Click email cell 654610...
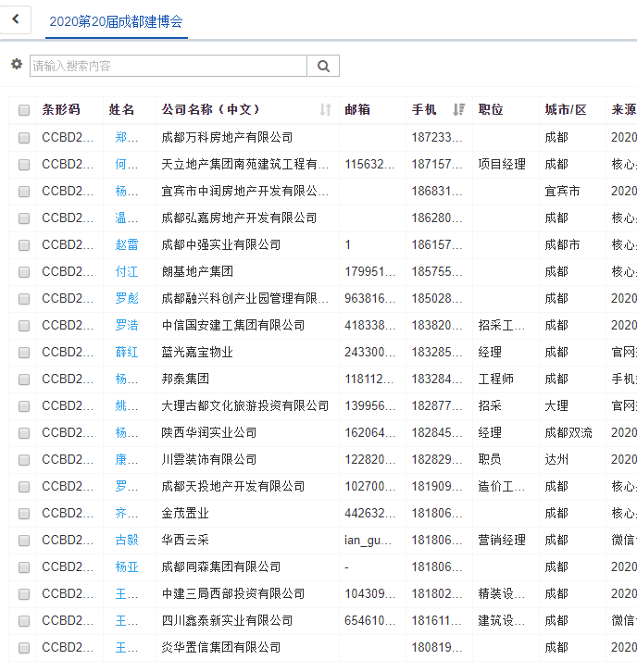 370,620
